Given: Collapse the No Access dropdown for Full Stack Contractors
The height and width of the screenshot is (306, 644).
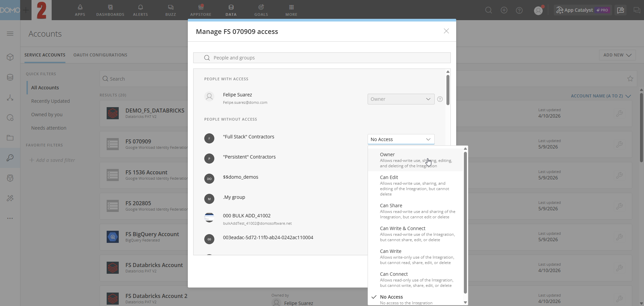Looking at the screenshot, I should pos(401,139).
